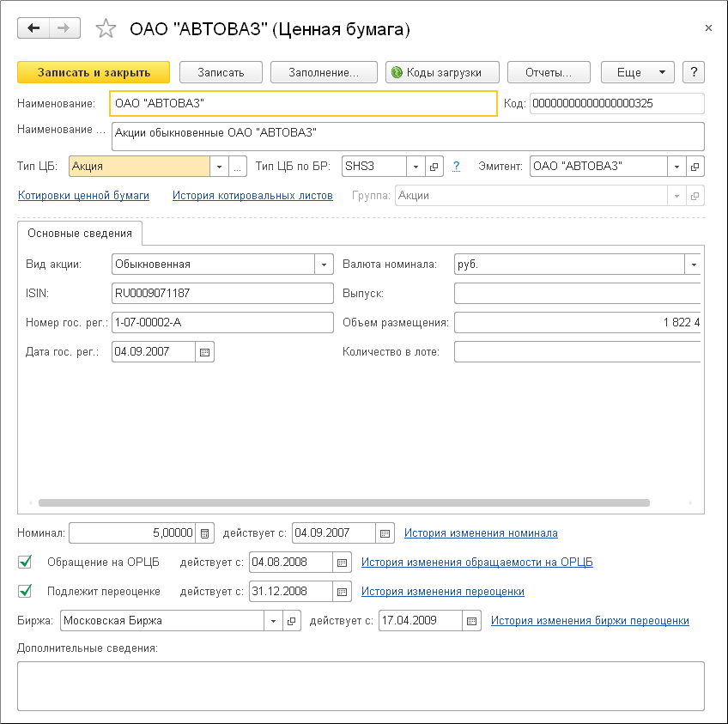Focus Дополнительные сведения text area
Screen dimensions: 728x724
(361, 686)
